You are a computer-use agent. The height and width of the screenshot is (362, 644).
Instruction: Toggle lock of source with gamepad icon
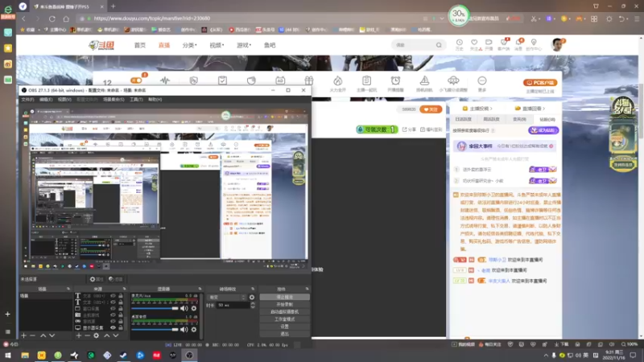click(121, 321)
